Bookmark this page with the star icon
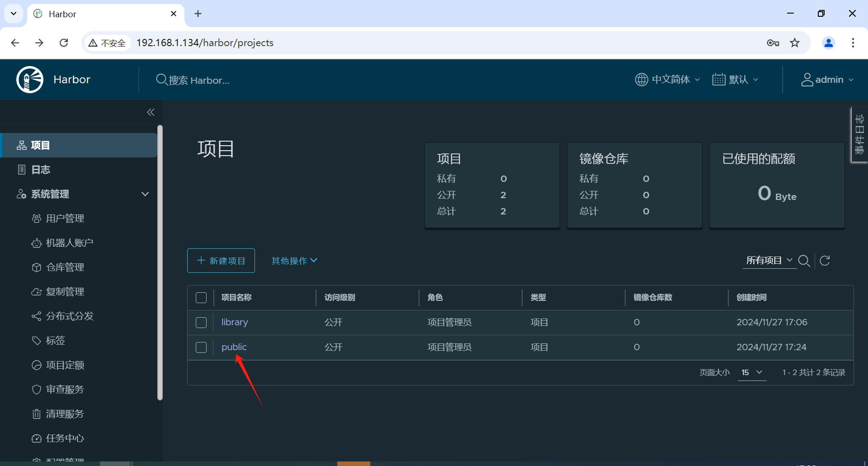The width and height of the screenshot is (868, 466). click(x=795, y=43)
